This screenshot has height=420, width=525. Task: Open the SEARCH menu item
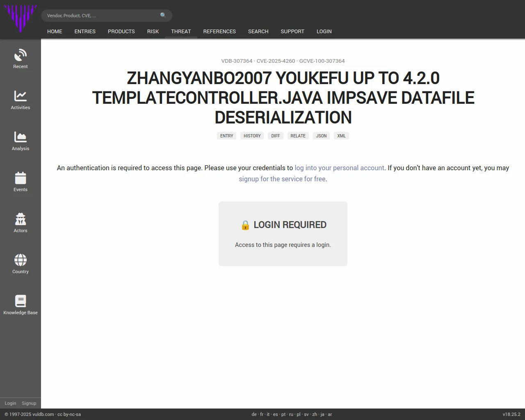pyautogui.click(x=258, y=31)
